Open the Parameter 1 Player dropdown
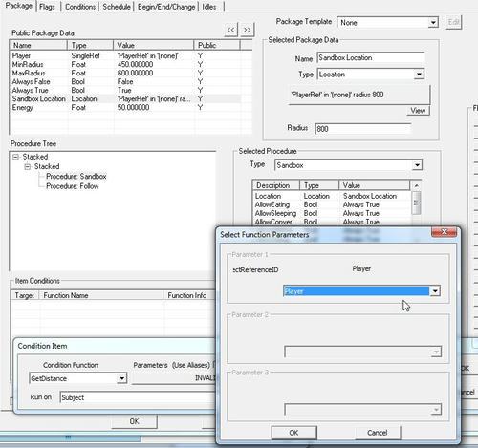Screen dimensions: 478x448 (435, 291)
